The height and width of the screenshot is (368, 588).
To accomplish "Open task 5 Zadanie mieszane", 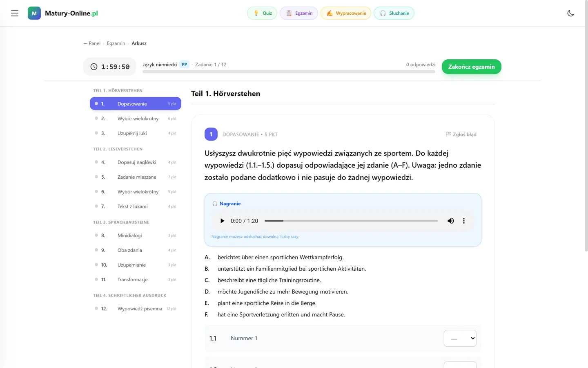I will [136, 177].
